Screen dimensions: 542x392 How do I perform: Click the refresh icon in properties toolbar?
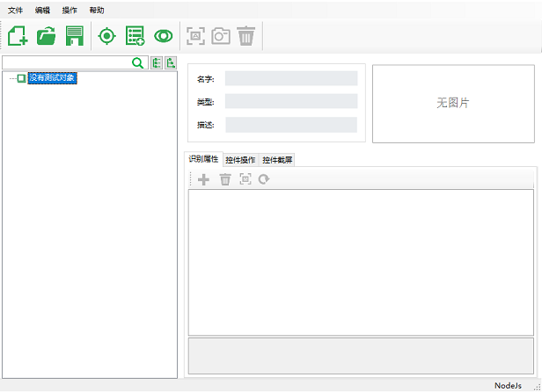pyautogui.click(x=263, y=179)
